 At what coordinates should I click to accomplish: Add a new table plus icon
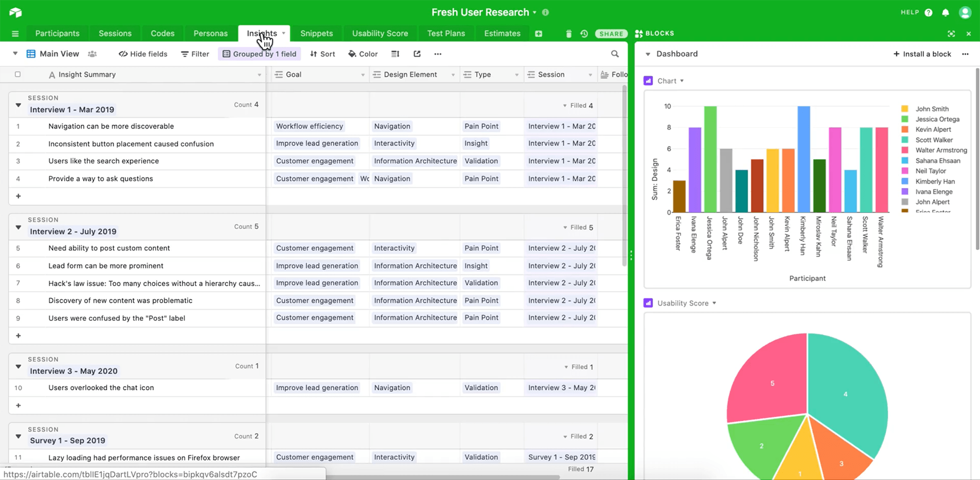tap(538, 34)
